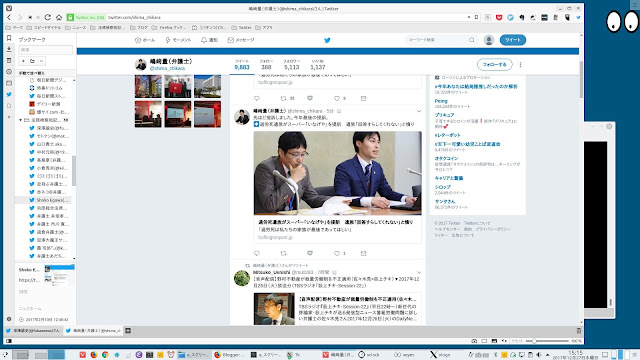Screen dimensions: 640x360
Task: Open the Twitter web panel in sidebar
Action: point(9,94)
